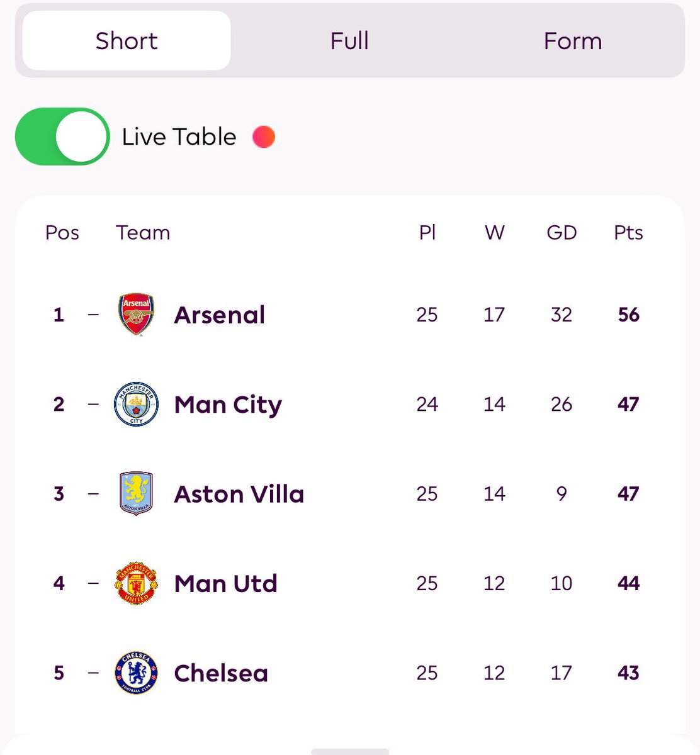The height and width of the screenshot is (755, 700).
Task: Click the bottom sheet drag handle
Action: point(350,751)
